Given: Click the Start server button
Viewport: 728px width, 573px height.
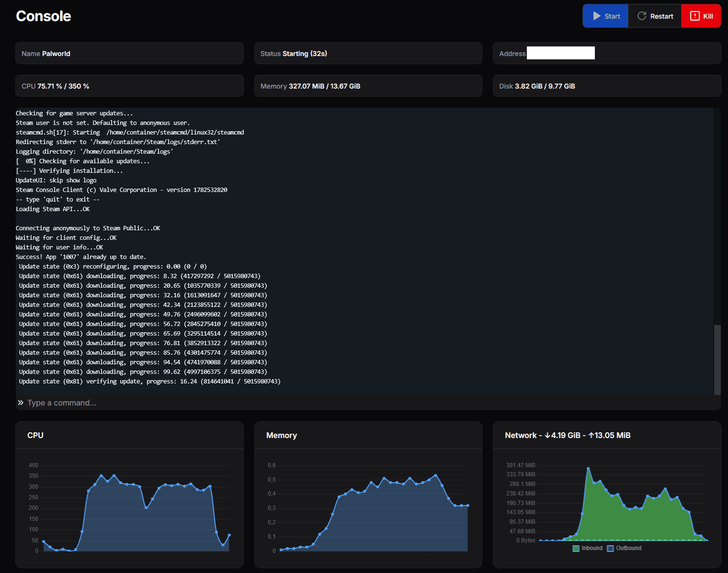Looking at the screenshot, I should tap(606, 16).
